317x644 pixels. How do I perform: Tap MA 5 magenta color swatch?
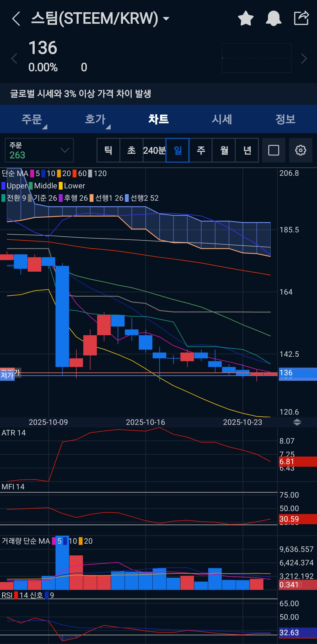click(32, 173)
